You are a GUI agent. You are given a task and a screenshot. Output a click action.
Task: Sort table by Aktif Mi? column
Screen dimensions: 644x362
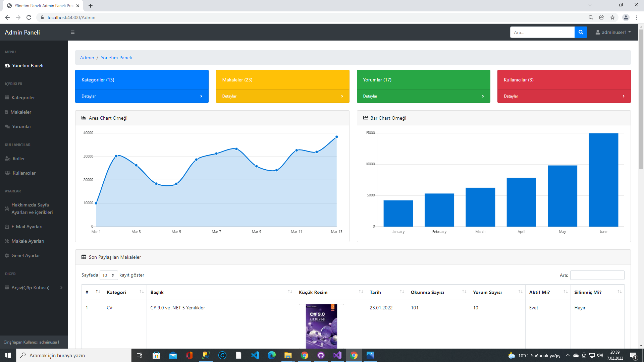point(548,292)
